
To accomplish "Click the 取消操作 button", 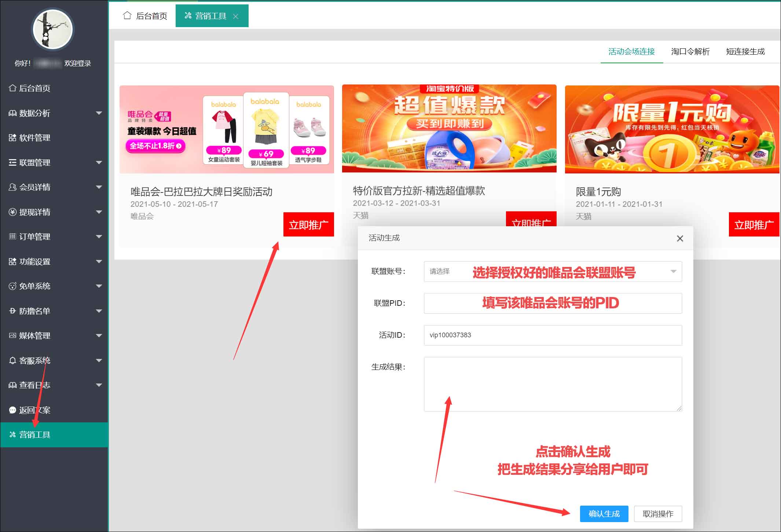I will coord(658,514).
